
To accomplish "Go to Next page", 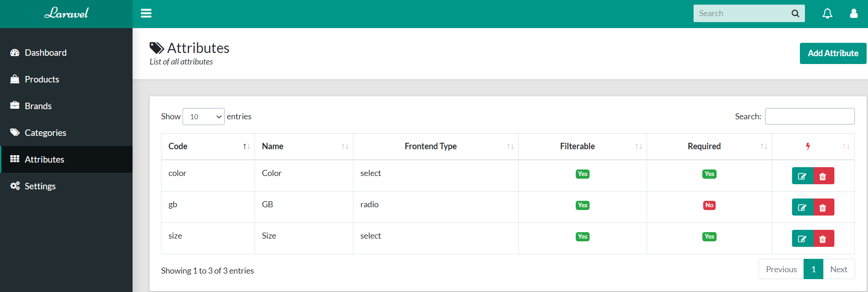I will 839,269.
